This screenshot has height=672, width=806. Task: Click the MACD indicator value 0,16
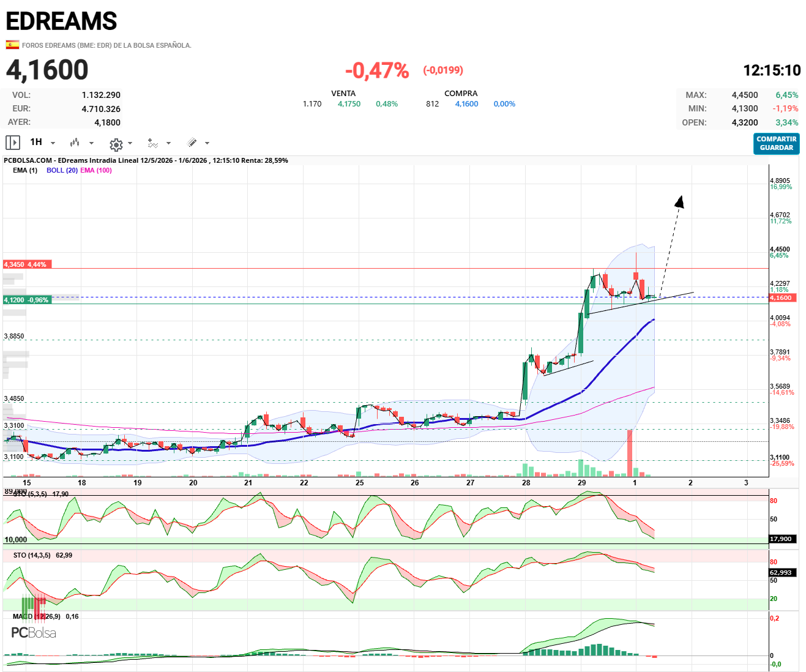point(72,616)
